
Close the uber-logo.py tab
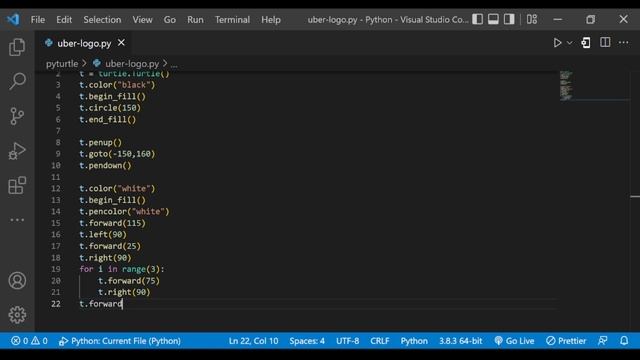click(121, 42)
